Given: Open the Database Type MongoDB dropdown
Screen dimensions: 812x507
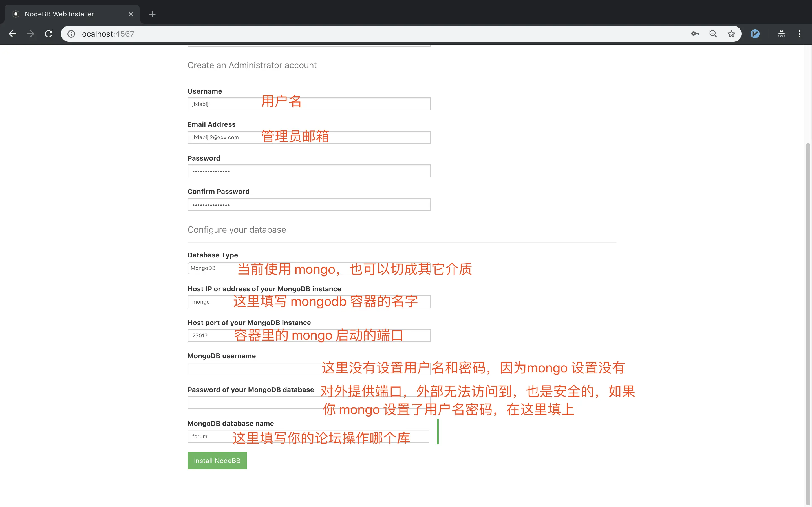Looking at the screenshot, I should point(212,268).
